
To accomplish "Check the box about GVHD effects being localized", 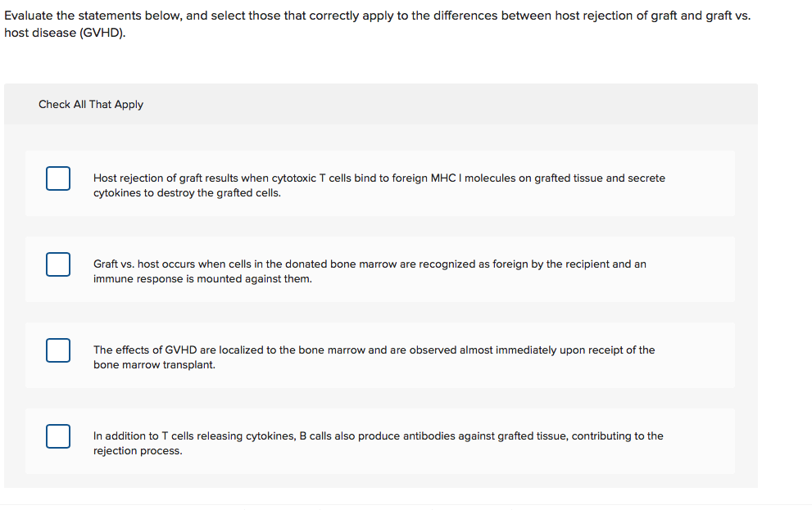I will tap(57, 350).
